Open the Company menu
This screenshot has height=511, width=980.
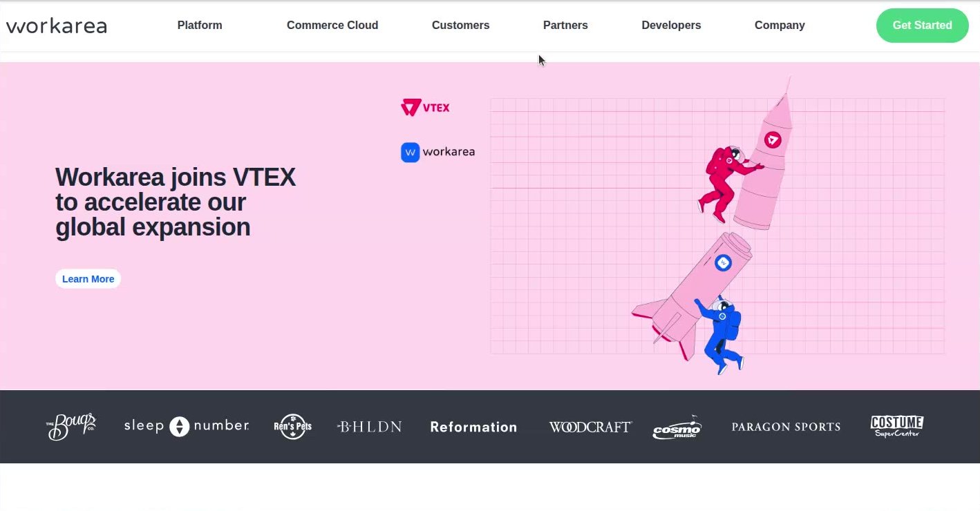[x=780, y=26]
